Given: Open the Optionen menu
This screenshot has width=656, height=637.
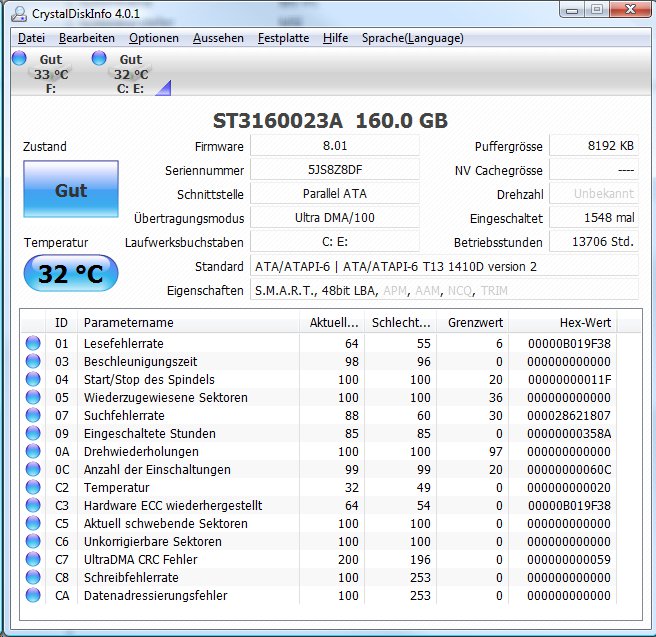Looking at the screenshot, I should [x=154, y=38].
